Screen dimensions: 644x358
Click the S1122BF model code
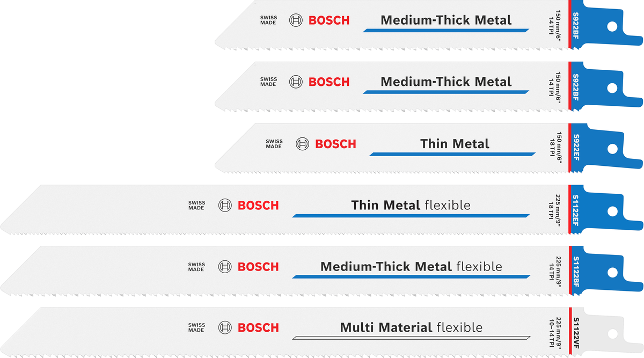(576, 270)
